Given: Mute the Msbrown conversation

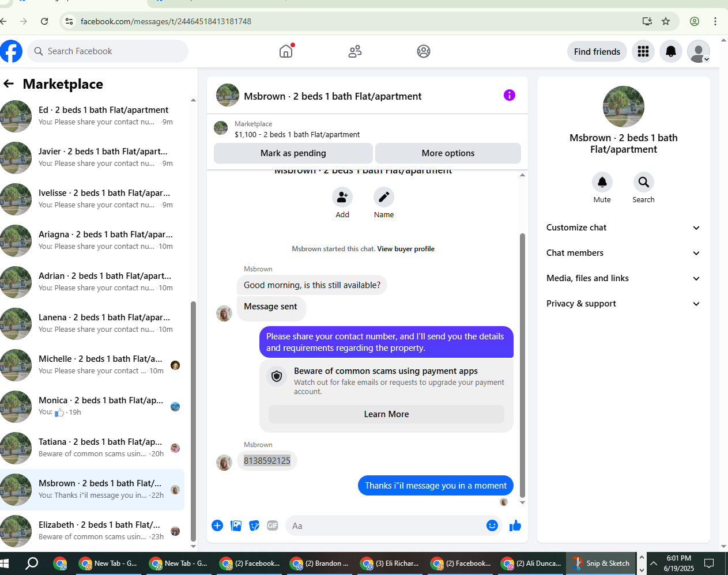Looking at the screenshot, I should 602,182.
